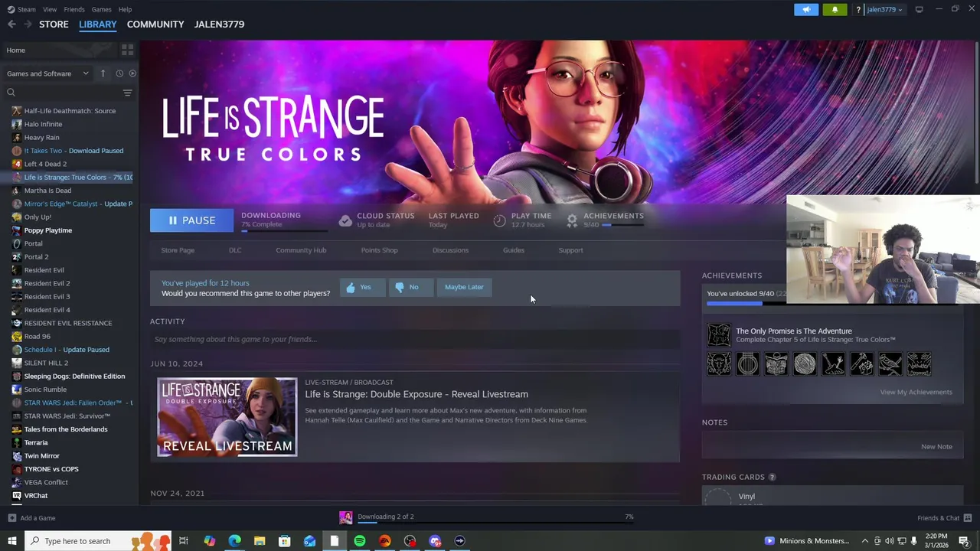980x551 pixels.
Task: Toggle the sort-by-alphabet arrow icon
Action: 103,73
